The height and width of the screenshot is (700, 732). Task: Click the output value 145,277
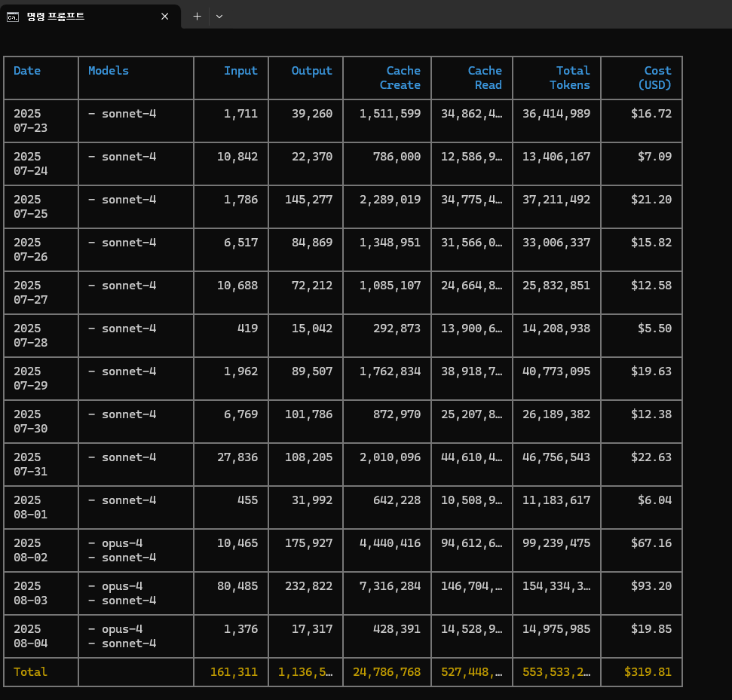point(308,200)
